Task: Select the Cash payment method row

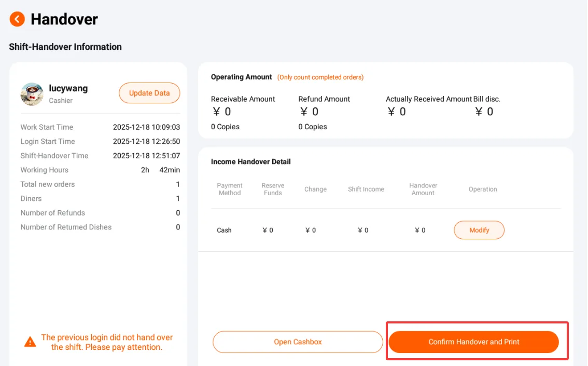Action: (x=385, y=230)
